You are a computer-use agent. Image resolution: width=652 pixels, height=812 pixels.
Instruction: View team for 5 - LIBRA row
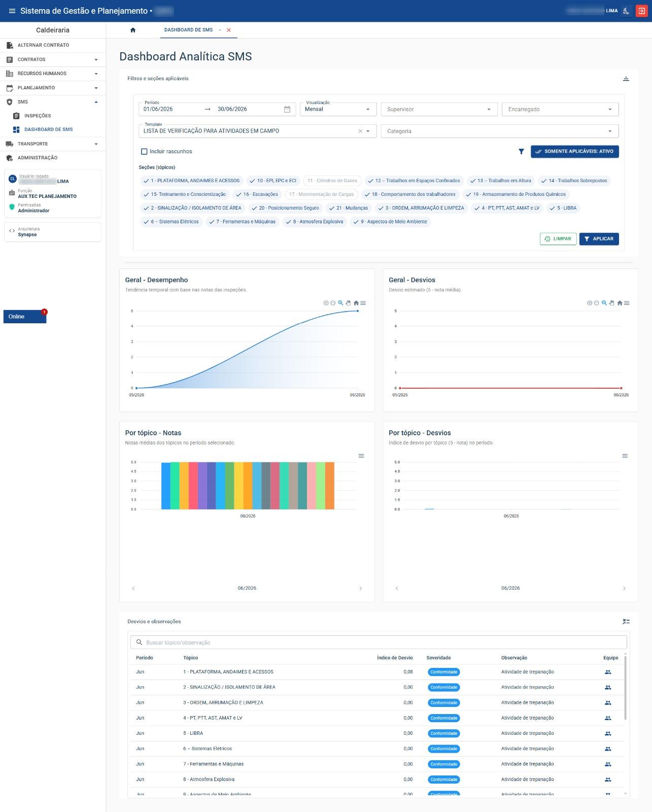click(x=608, y=733)
